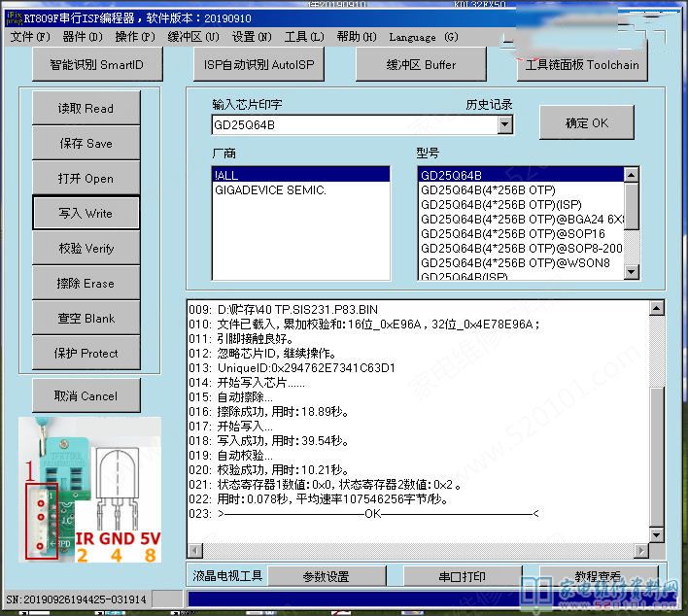Open the 文件(F) menu

tap(30, 37)
